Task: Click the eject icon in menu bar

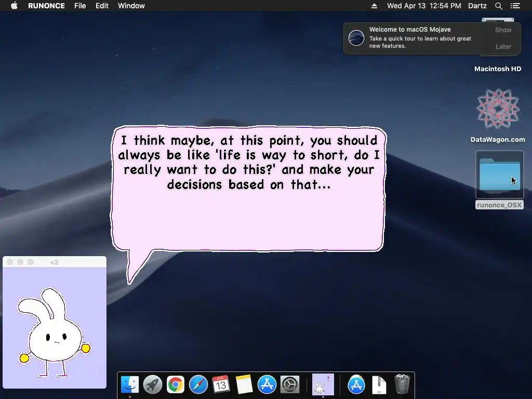Action: 374,6
